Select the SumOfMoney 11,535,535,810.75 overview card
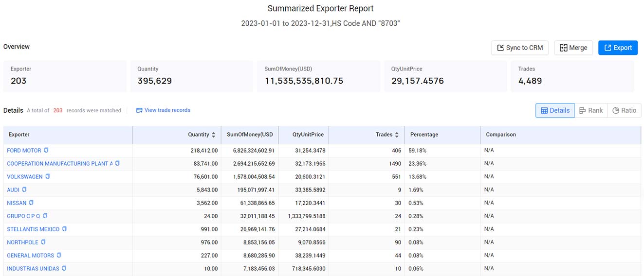The height and width of the screenshot is (276, 644). (319, 76)
